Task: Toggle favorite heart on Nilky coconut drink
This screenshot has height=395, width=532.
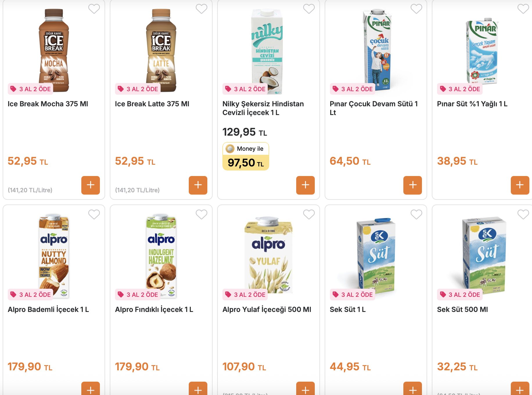Action: click(x=309, y=9)
